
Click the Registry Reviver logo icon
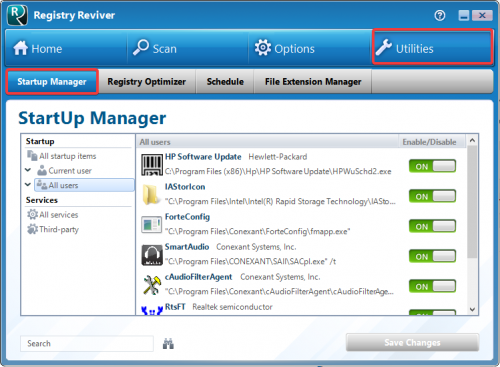coord(17,15)
